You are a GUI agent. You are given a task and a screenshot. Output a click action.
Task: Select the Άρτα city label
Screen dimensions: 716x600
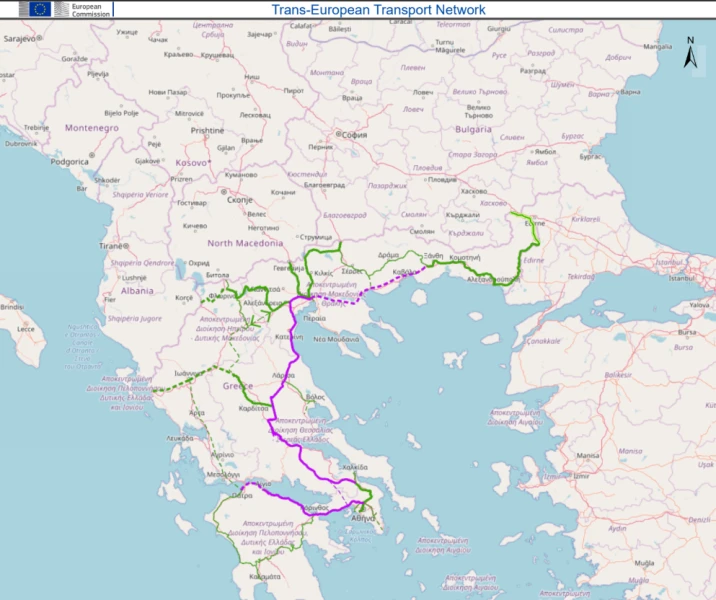click(x=197, y=413)
